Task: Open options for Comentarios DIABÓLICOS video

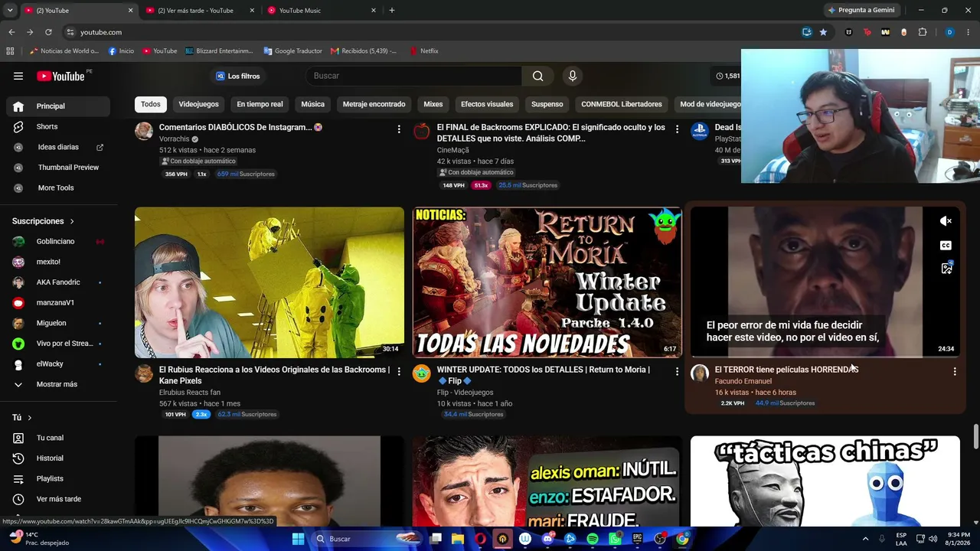Action: pyautogui.click(x=399, y=129)
